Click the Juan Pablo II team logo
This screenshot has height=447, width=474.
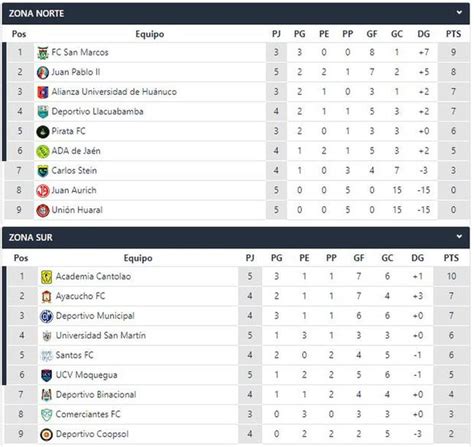[43, 72]
